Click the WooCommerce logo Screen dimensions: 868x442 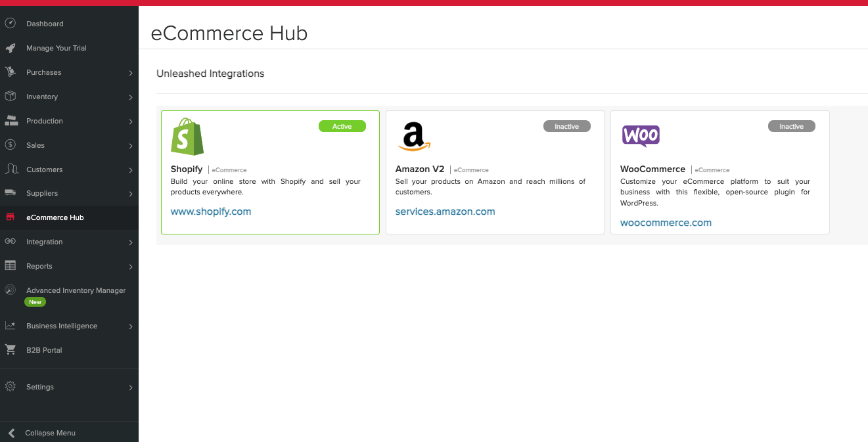coord(641,136)
